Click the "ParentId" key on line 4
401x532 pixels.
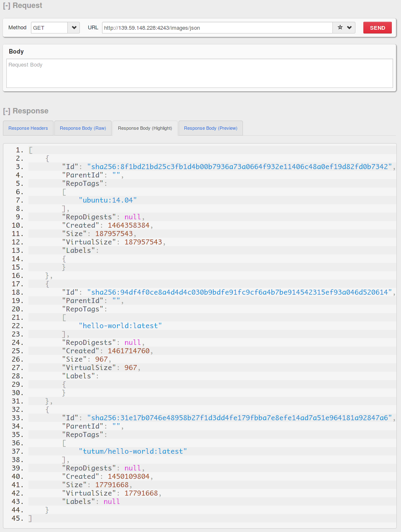(x=83, y=175)
